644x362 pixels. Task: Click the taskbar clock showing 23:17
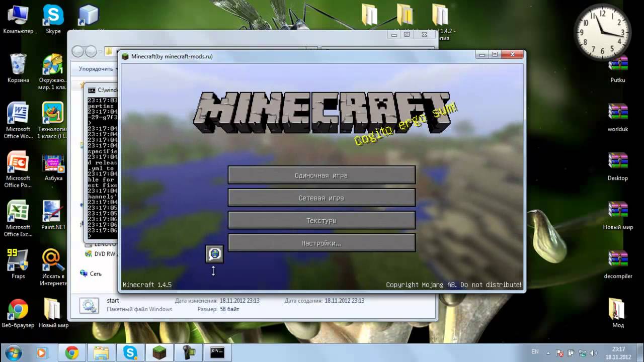coord(619,352)
